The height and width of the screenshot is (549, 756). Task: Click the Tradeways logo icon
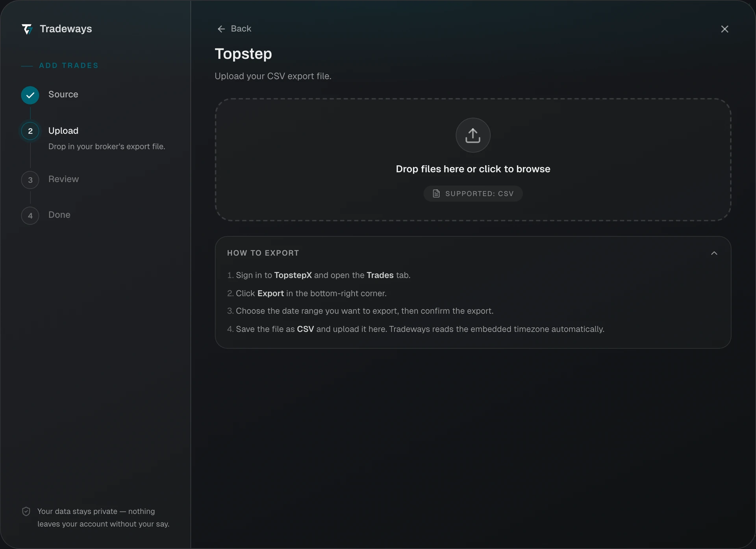(x=27, y=29)
